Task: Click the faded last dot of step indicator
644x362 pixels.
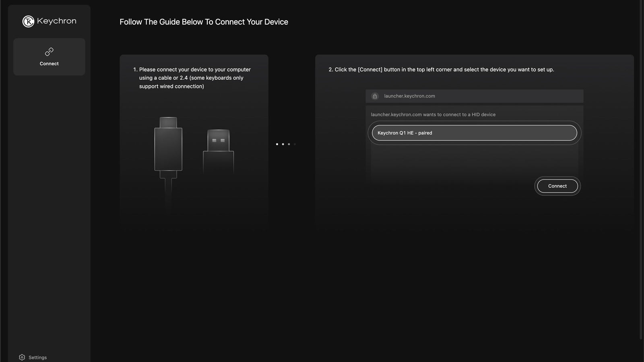Action: click(295, 144)
